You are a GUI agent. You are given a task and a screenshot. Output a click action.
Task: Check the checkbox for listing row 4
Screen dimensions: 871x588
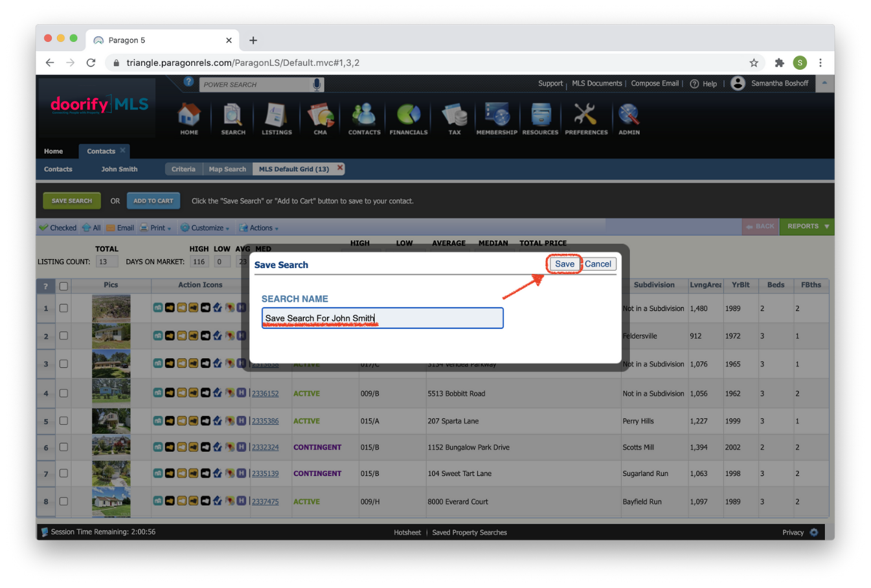(63, 393)
